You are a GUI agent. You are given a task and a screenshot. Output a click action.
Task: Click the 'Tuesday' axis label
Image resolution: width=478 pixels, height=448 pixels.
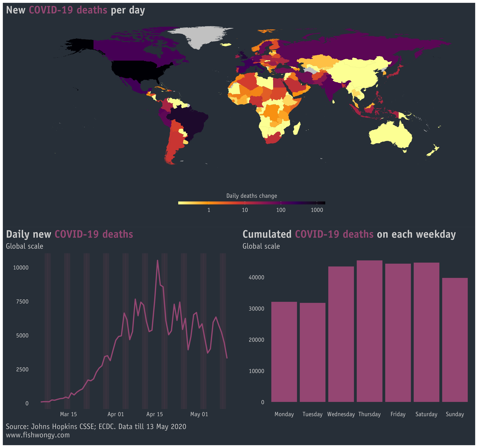[313, 414]
